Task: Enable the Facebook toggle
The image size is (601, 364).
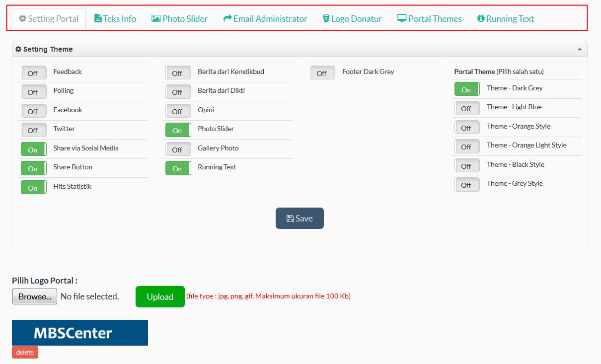Action: [x=34, y=111]
